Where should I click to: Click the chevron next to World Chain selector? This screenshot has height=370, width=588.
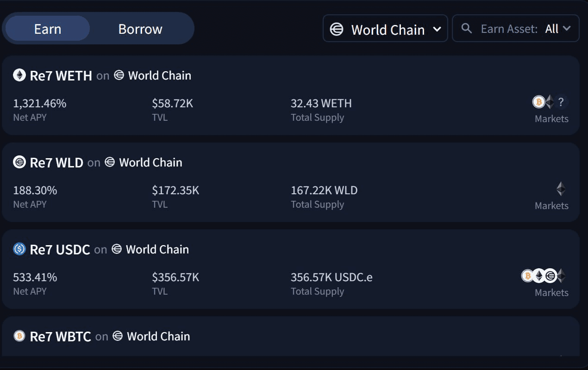437,29
